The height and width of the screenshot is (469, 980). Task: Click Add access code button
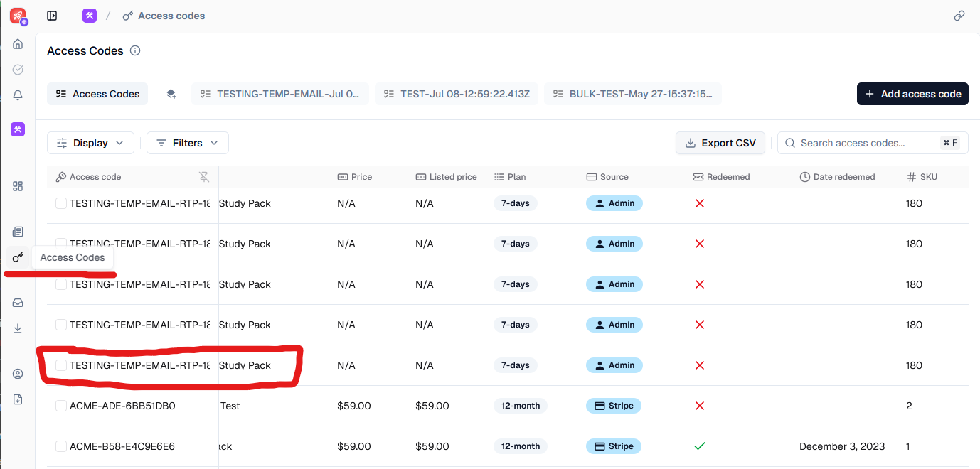click(912, 94)
